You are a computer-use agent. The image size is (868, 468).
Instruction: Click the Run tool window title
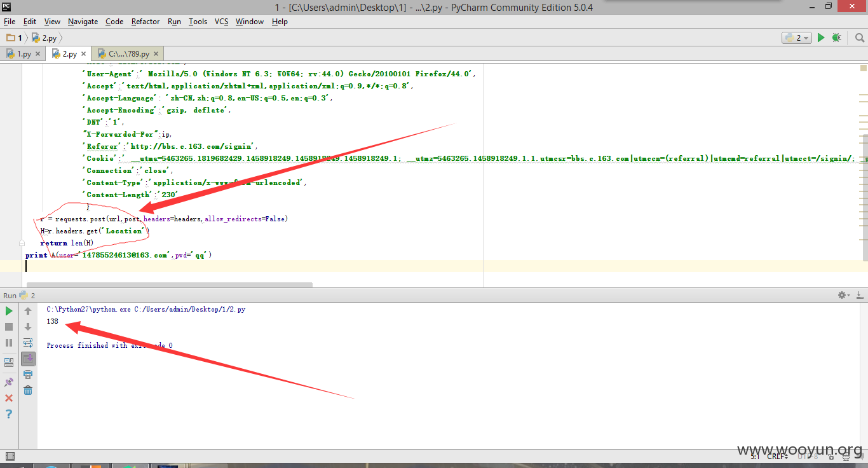[x=10, y=295]
